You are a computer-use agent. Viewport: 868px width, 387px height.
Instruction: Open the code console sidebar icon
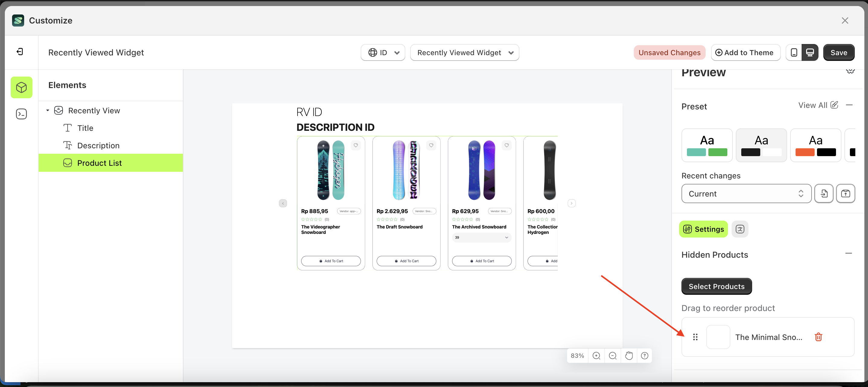pos(21,114)
